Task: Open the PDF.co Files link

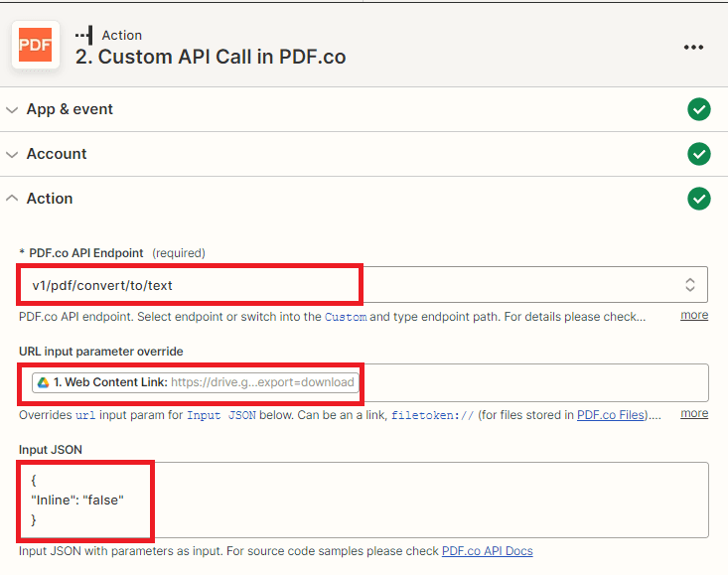Action: (x=612, y=415)
